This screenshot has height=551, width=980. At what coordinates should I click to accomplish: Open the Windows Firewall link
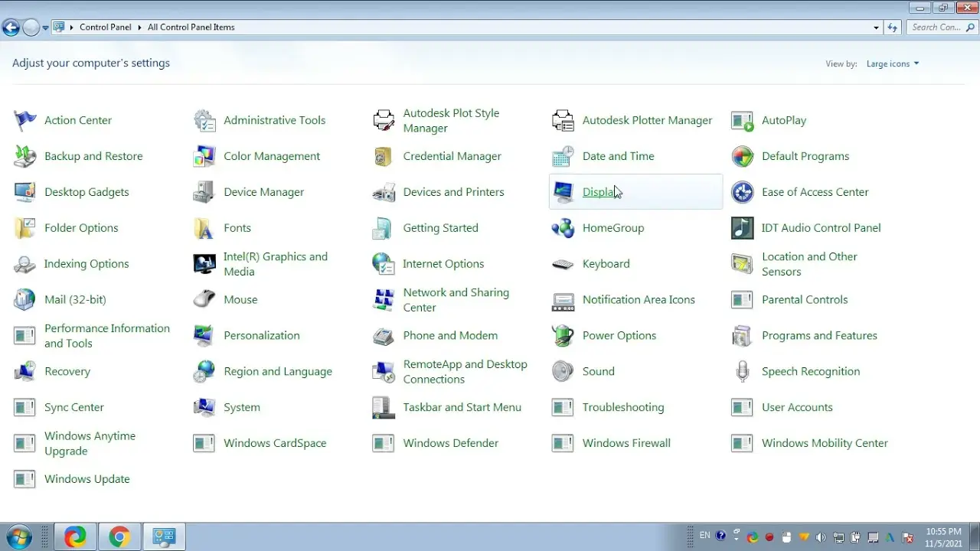click(626, 443)
